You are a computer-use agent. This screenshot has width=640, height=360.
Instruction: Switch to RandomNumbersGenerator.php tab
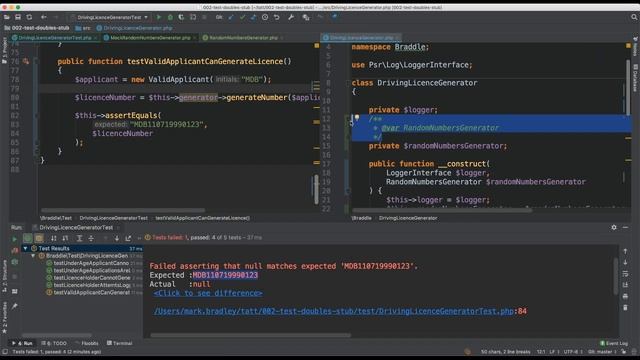[243, 38]
